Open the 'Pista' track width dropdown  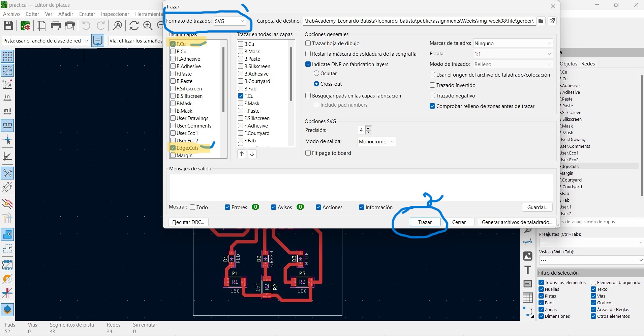click(x=46, y=40)
